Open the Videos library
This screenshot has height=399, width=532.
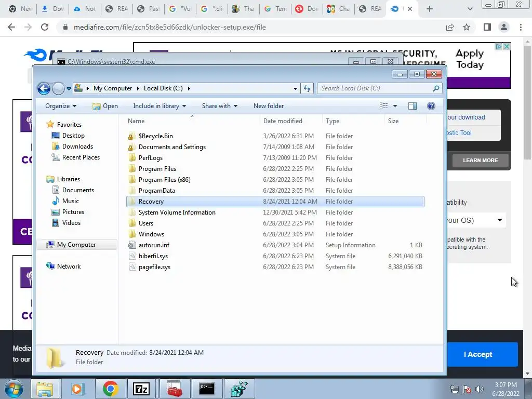[66, 222]
